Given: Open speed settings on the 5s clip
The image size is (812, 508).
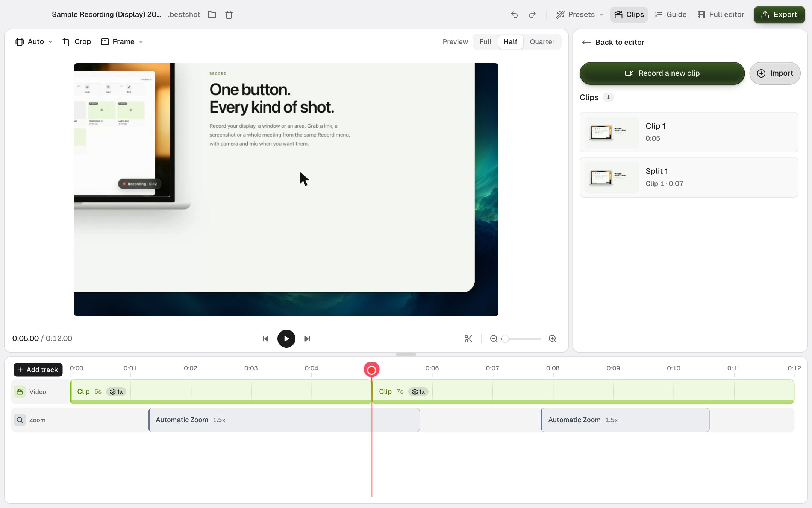Looking at the screenshot, I should pos(116,392).
